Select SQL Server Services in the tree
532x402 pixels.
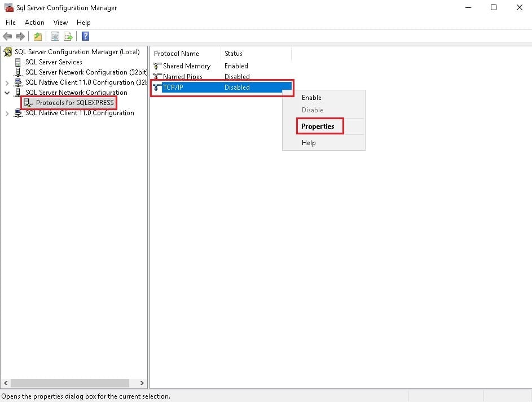coord(54,62)
